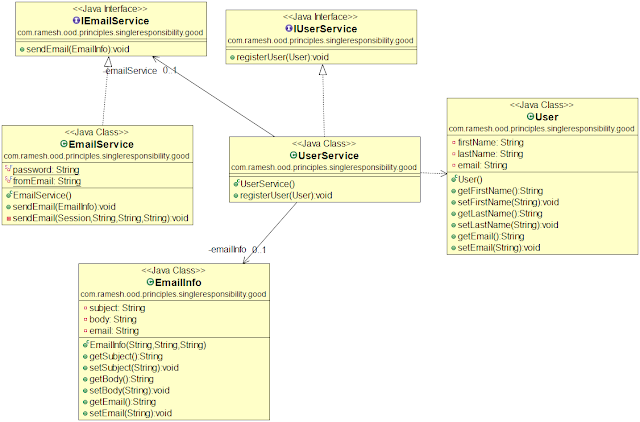Click setEmail(String):void in the EmailInfo class
Viewport: 640px width, 422px height.
(x=131, y=413)
